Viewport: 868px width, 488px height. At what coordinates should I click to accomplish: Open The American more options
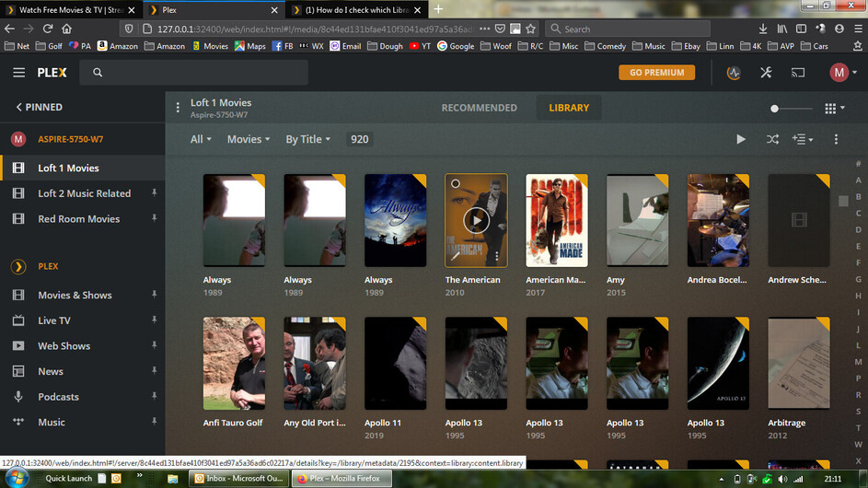coord(497,256)
